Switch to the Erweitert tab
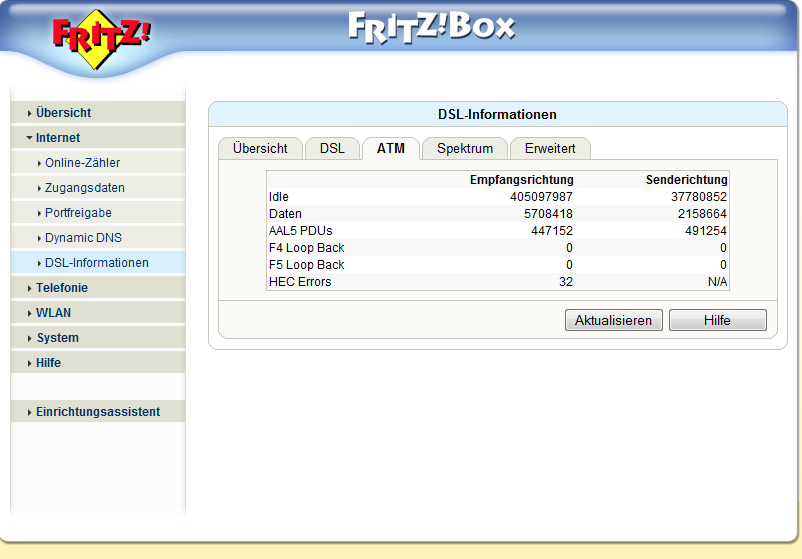Viewport: 802px width, 559px height. click(x=550, y=149)
